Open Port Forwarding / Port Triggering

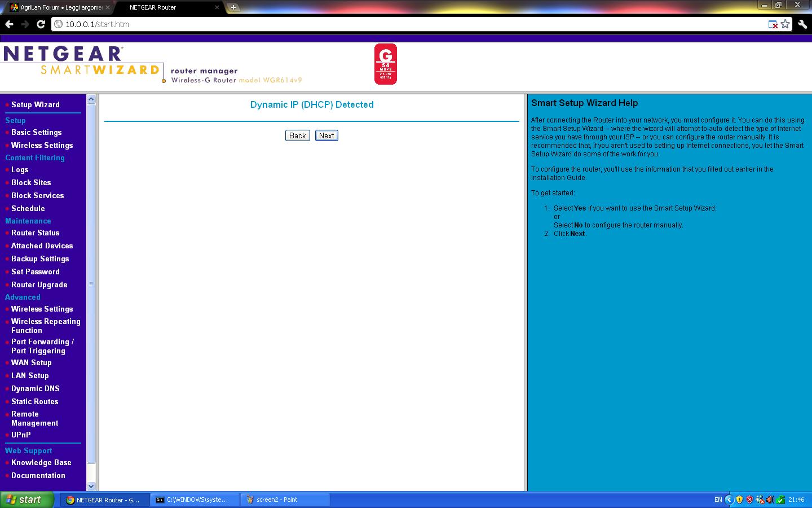[42, 346]
